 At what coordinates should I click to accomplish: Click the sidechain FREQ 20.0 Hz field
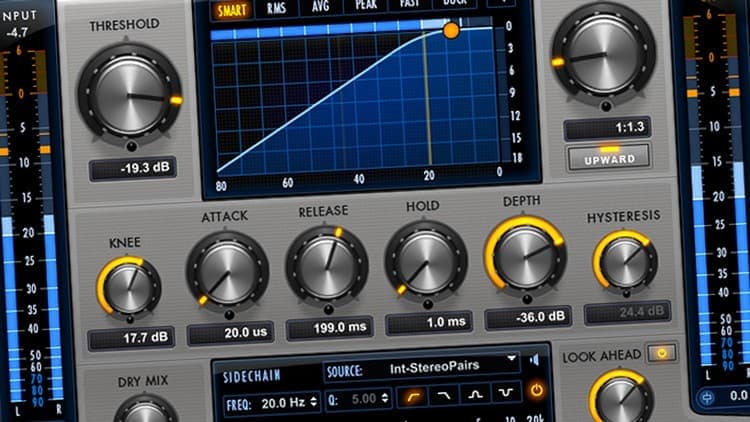(272, 403)
